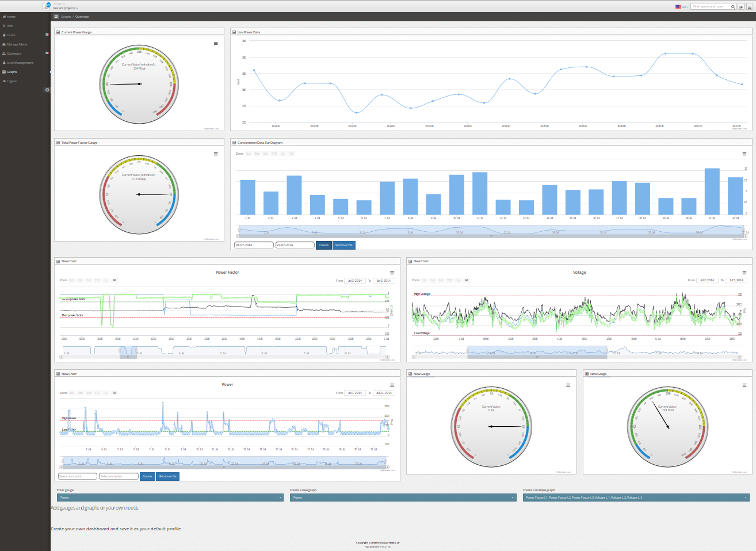Click the 22-07-2014 end date field

[295, 245]
